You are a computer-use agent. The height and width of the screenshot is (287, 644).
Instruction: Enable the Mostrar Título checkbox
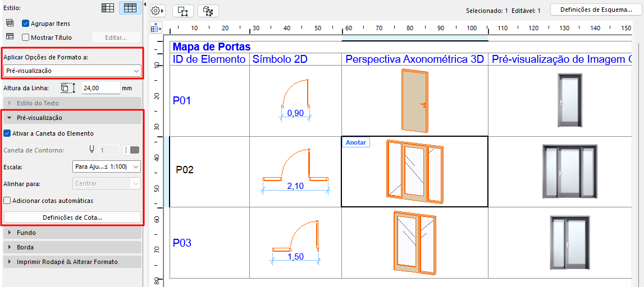point(25,38)
